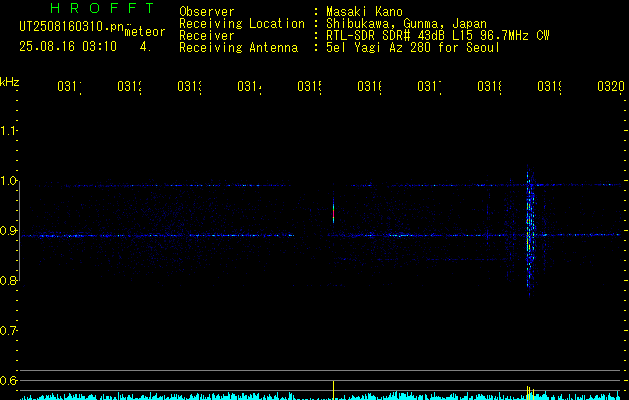Click the date 25.08.16 03:10
Image resolution: width=629 pixels, height=400 pixels.
click(68, 47)
